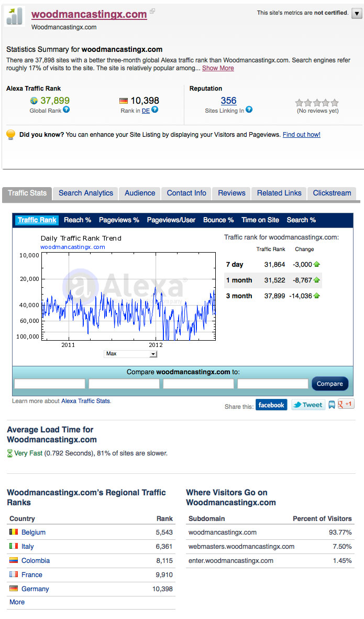Open the 356 Sites Linking In link
This screenshot has height=619, width=364.
pyautogui.click(x=228, y=101)
